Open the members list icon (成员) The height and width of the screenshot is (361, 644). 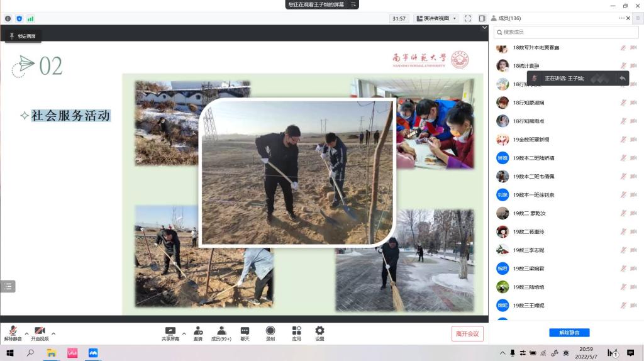pyautogui.click(x=221, y=331)
